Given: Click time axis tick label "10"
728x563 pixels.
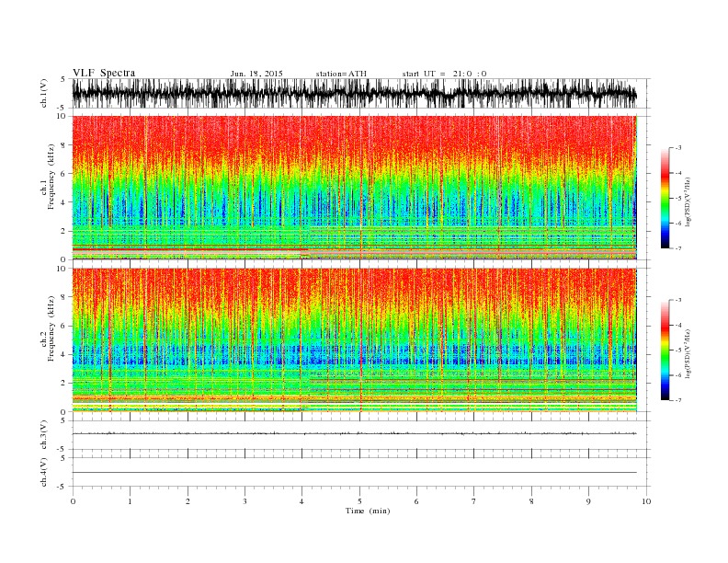Looking at the screenshot, I should 646,501.
